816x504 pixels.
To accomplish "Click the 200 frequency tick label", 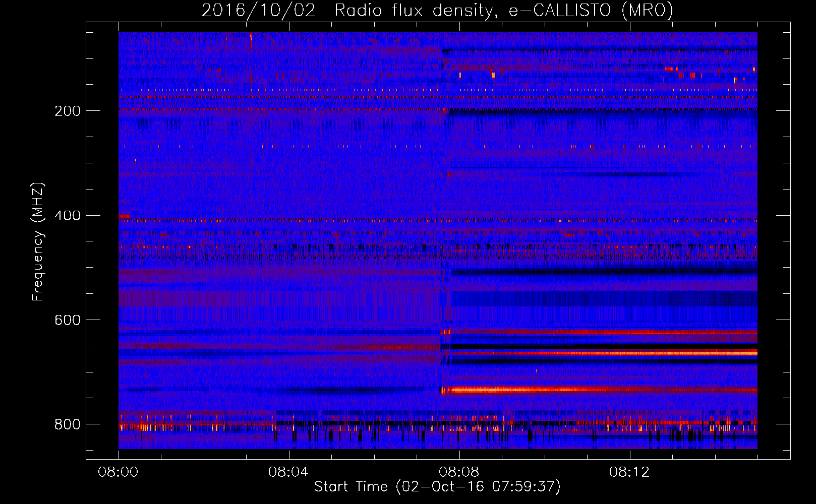I will [68, 111].
